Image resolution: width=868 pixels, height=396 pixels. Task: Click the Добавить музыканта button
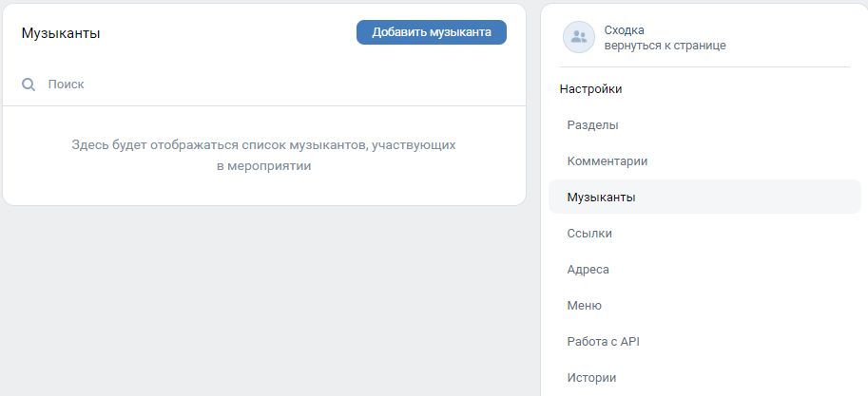pos(432,32)
